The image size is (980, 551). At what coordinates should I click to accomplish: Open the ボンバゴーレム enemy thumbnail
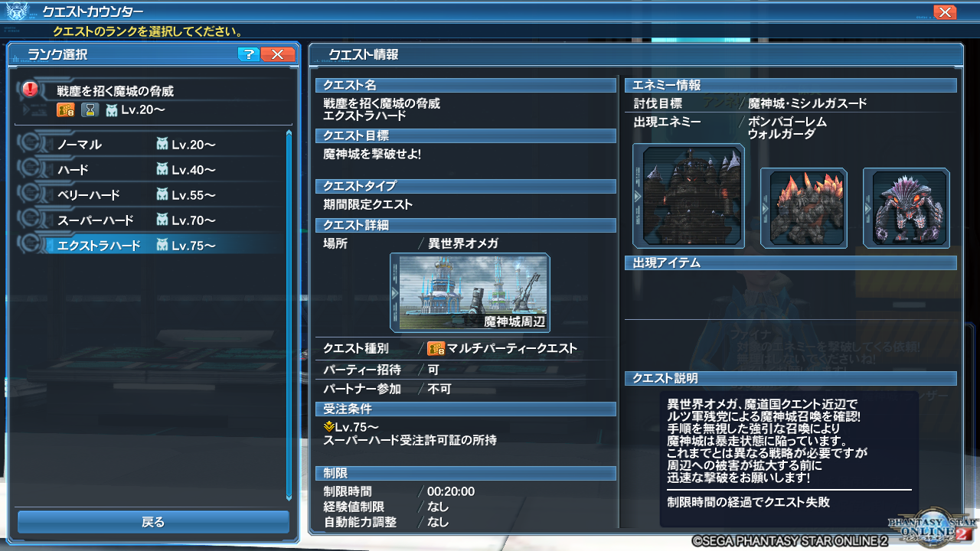804,208
